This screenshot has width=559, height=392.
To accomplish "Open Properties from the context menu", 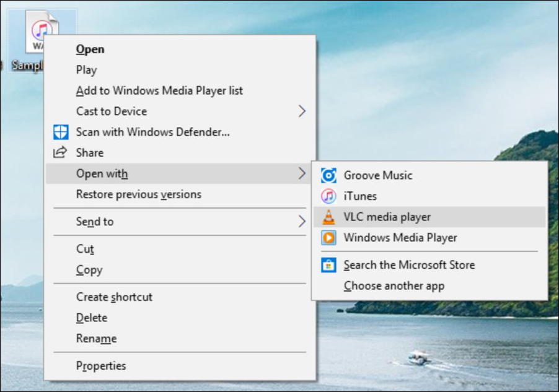I will click(180, 365).
